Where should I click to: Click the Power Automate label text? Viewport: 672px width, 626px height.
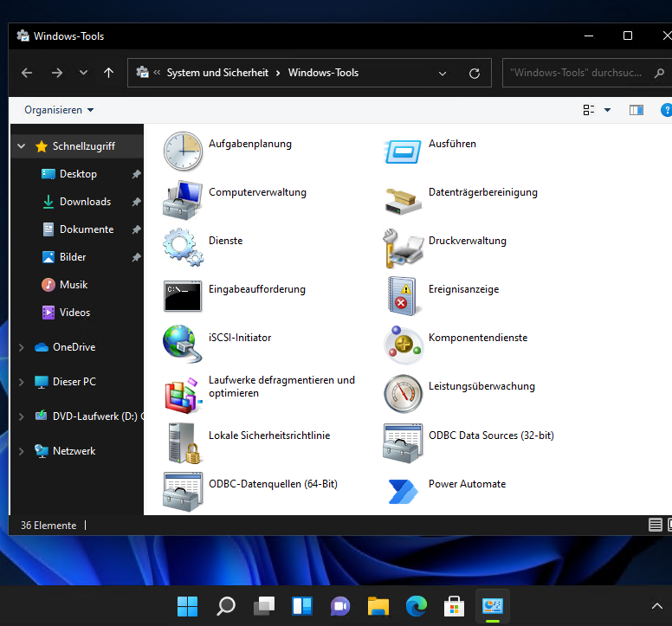click(467, 484)
